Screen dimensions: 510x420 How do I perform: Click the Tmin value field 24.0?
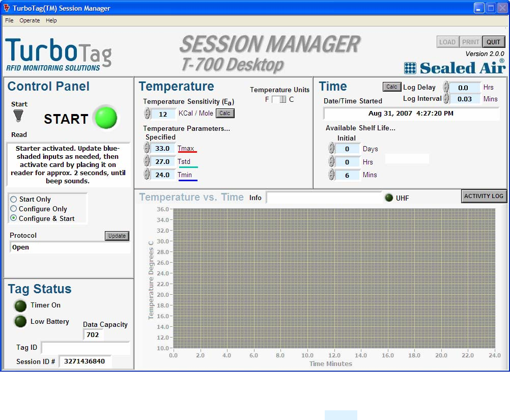click(163, 175)
